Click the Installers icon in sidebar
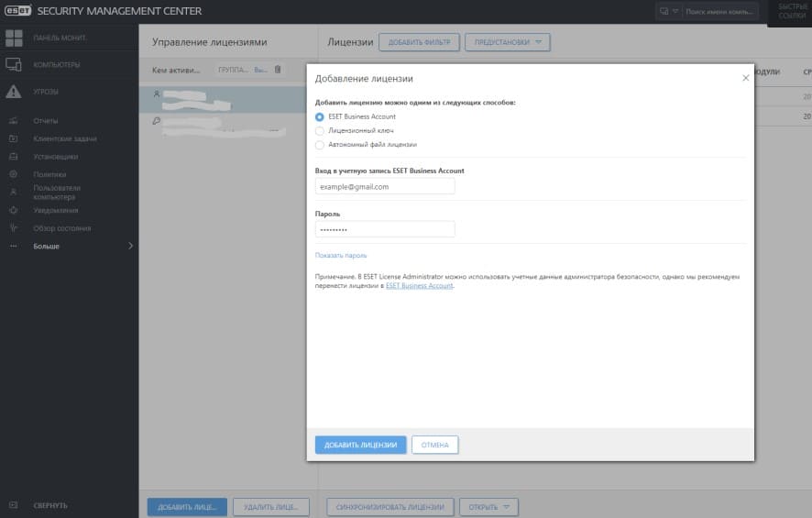This screenshot has width=812, height=518. [14, 157]
